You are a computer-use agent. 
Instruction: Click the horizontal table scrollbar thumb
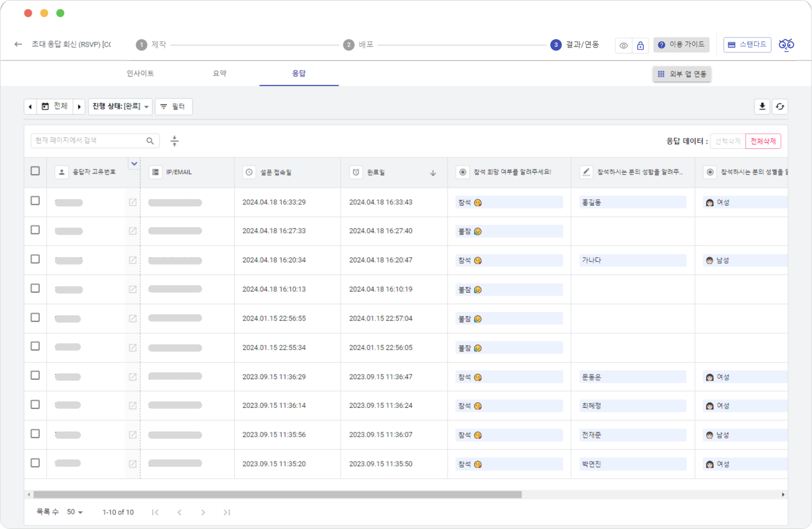click(277, 494)
